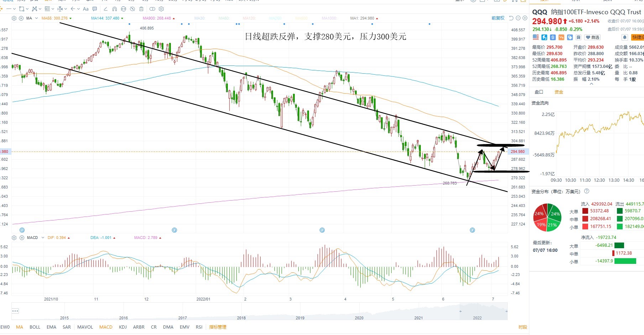Screen dimensions: 644x335
Task: Zoom out the chart with minus icon
Action: (x=518, y=18)
